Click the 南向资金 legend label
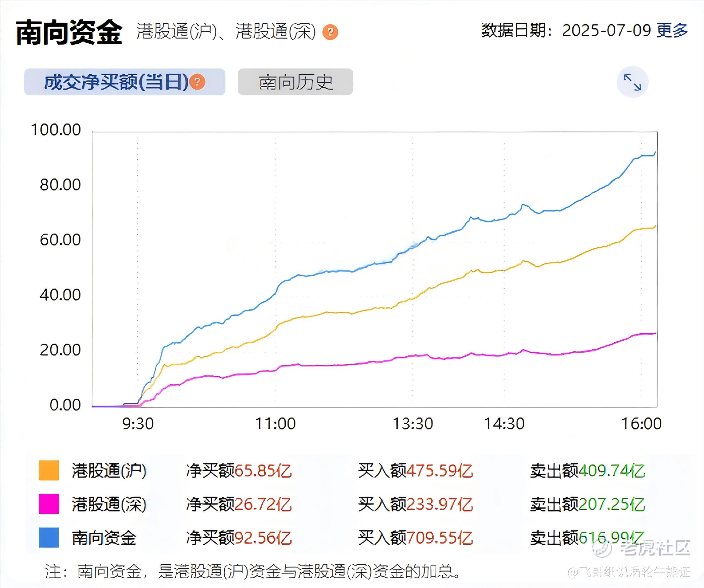Image resolution: width=704 pixels, height=588 pixels. [x=104, y=538]
